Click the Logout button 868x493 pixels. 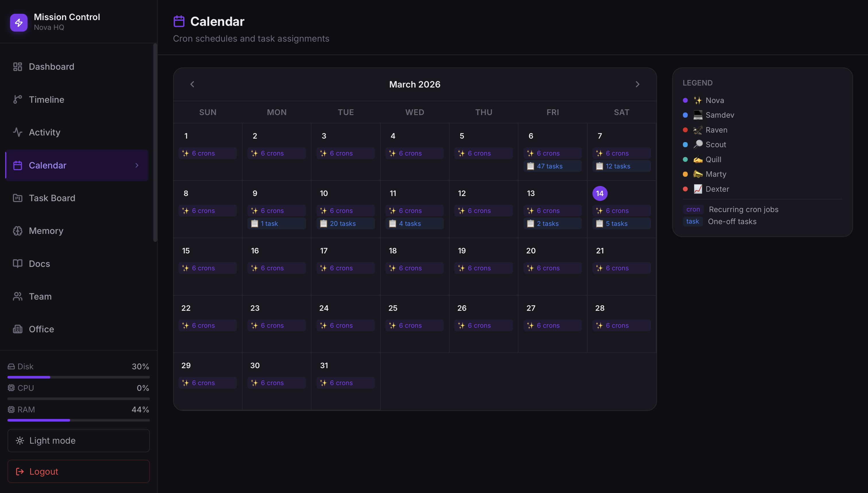[78, 471]
